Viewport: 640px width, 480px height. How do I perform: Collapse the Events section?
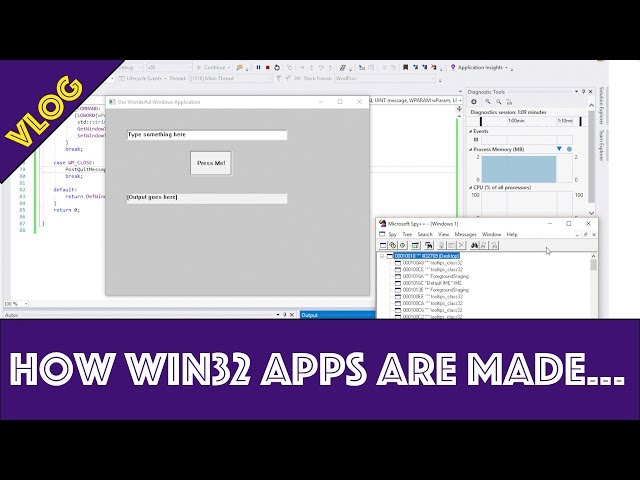tap(471, 131)
